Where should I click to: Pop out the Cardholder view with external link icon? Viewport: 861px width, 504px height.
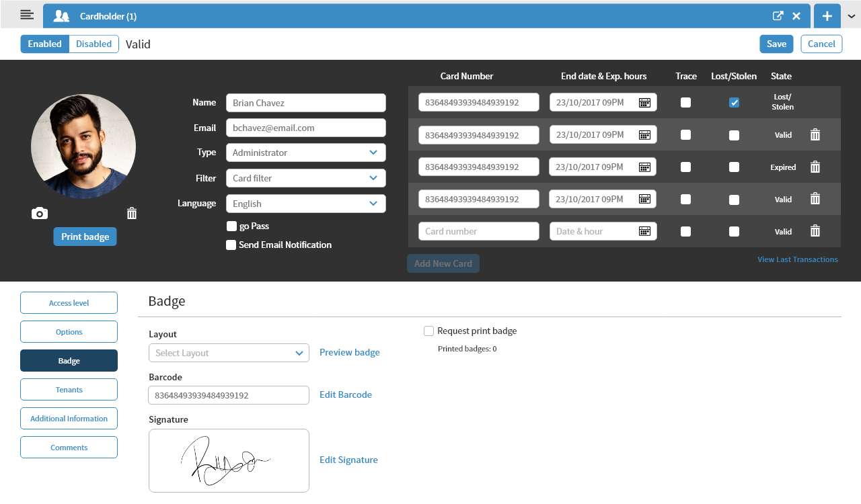pyautogui.click(x=778, y=15)
